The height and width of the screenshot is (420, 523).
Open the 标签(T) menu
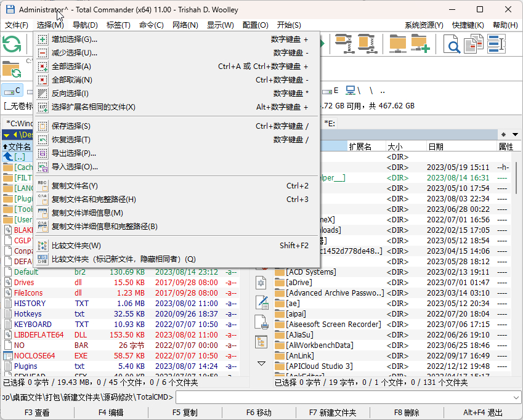[118, 25]
